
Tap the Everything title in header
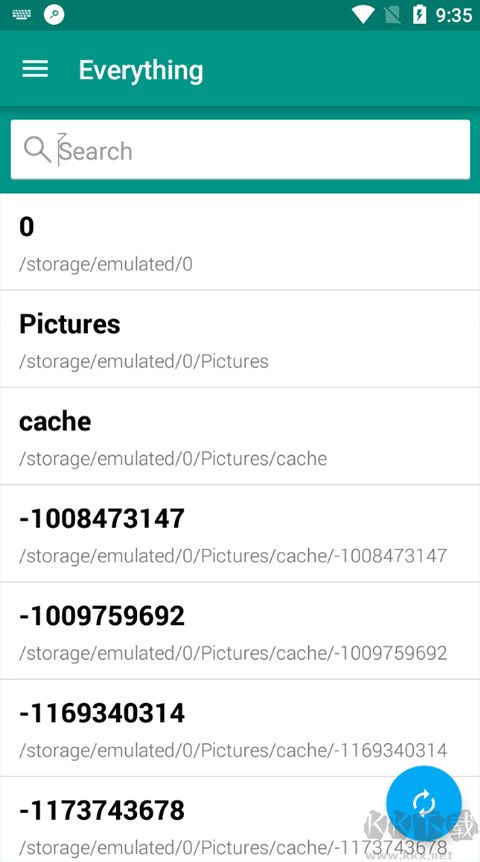141,70
